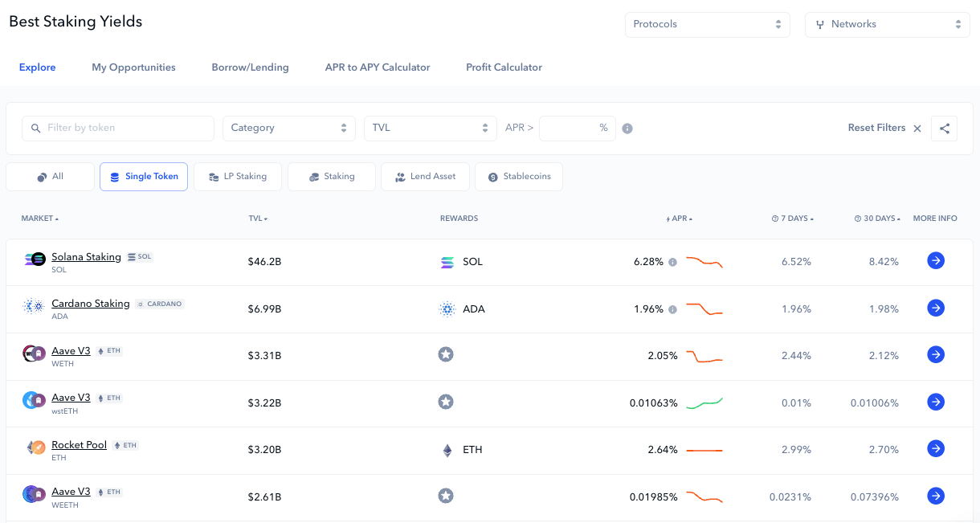Sort by 30 DAYS column header
The height and width of the screenshot is (523, 980).
coord(878,219)
